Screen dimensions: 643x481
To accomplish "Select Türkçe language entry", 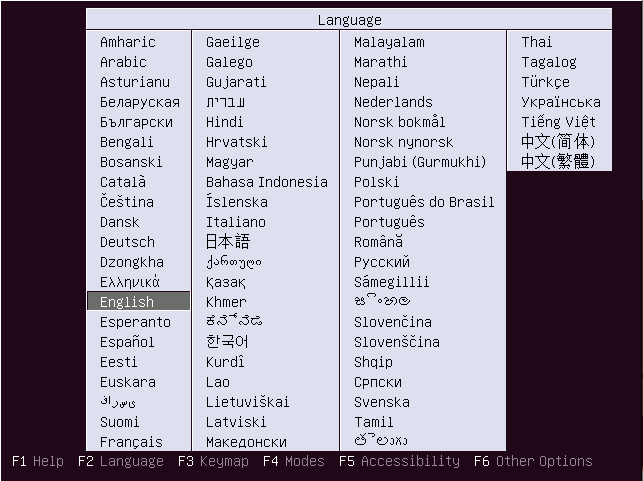I will [x=545, y=82].
